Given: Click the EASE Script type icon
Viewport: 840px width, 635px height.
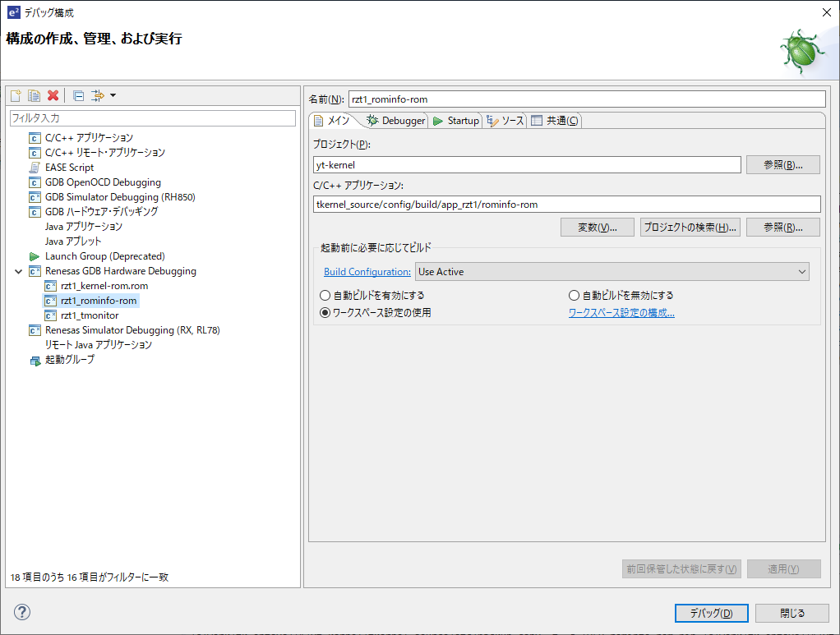Looking at the screenshot, I should [35, 168].
